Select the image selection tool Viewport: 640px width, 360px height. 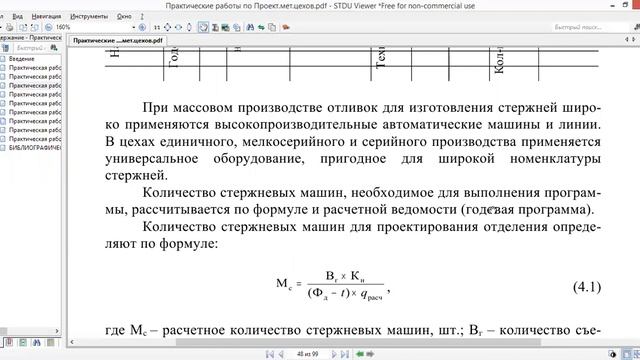pyautogui.click(x=225, y=27)
